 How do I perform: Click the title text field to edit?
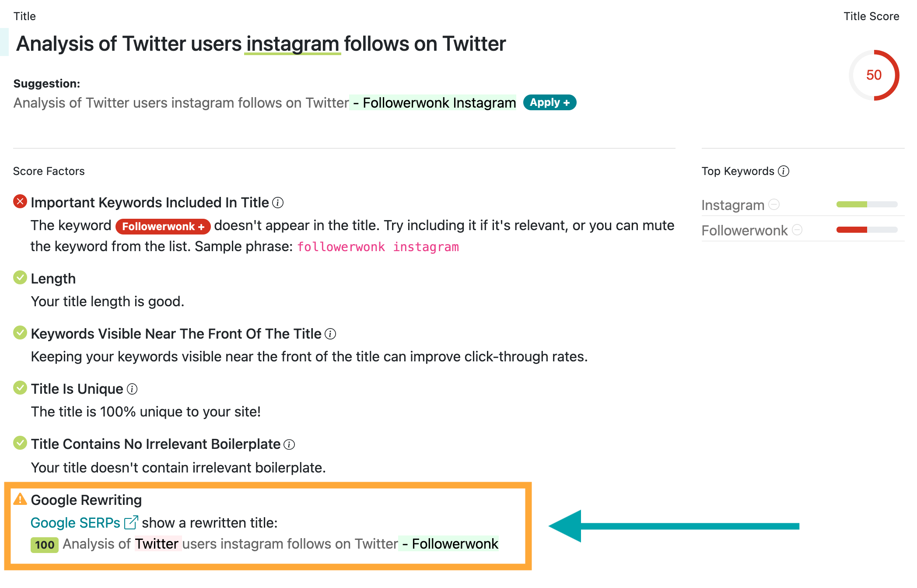261,44
